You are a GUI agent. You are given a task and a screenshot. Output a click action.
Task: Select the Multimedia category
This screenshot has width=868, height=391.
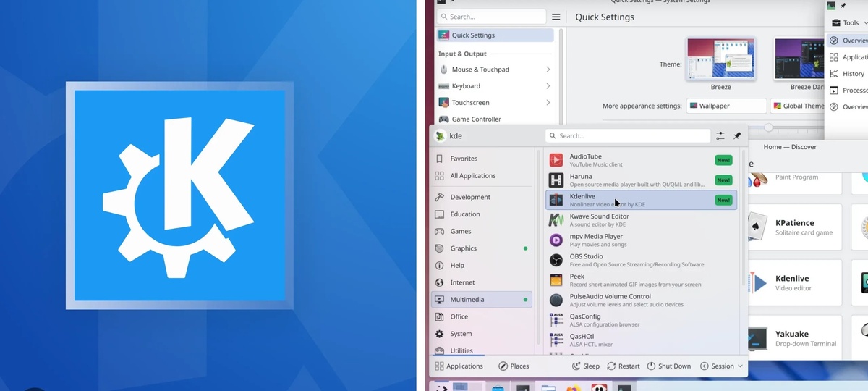pos(482,300)
